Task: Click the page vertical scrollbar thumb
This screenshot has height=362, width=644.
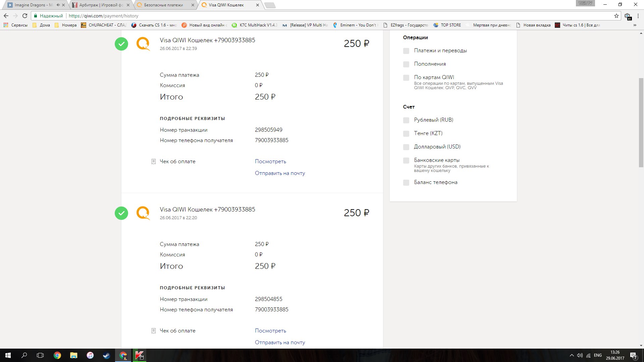Action: [x=641, y=122]
